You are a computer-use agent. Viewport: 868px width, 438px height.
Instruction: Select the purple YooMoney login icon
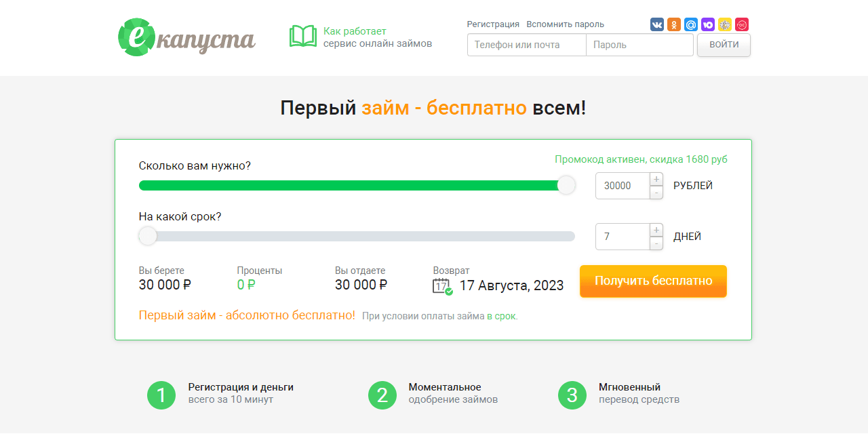[x=707, y=24]
